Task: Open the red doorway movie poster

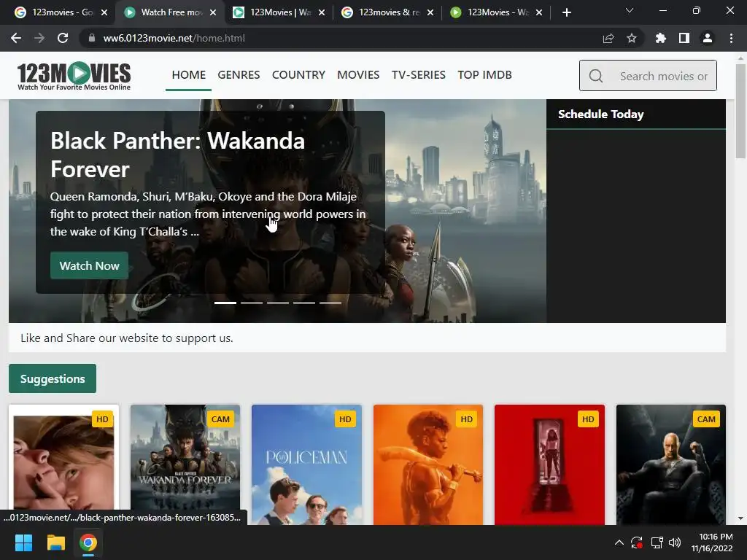Action: click(x=550, y=464)
